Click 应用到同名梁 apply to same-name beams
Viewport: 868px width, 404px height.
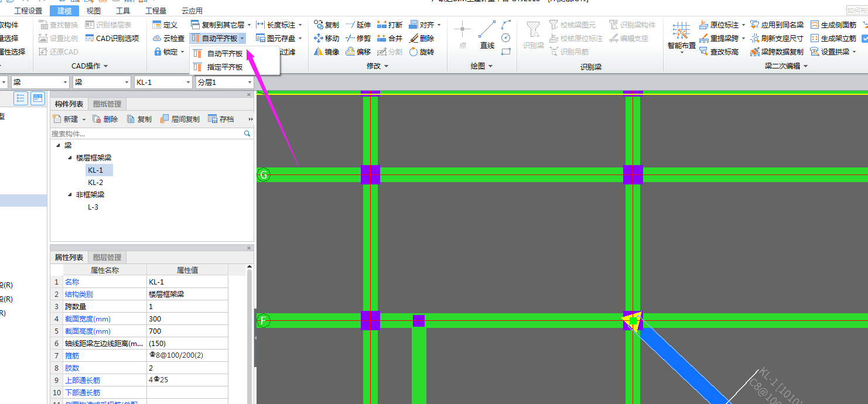[777, 25]
